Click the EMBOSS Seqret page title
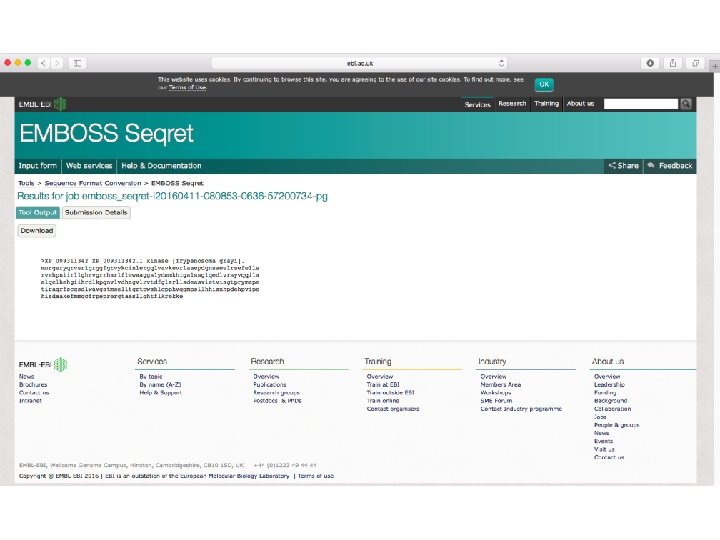Screen dimensions: 720x540 pos(107,134)
